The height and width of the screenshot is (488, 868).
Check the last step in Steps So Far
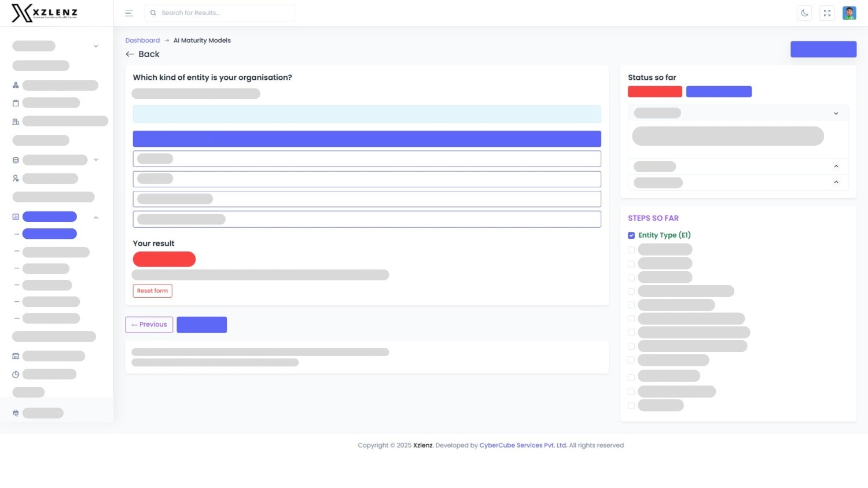(631, 405)
